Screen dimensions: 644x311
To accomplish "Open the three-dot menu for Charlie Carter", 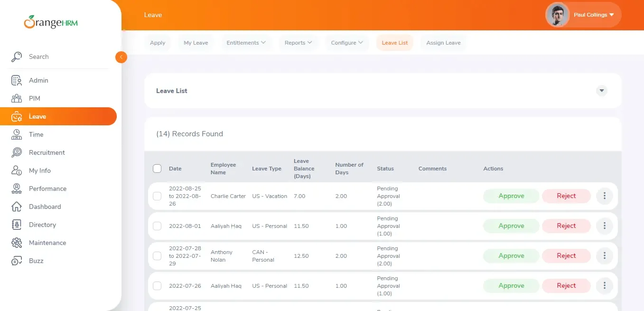I will pyautogui.click(x=604, y=196).
